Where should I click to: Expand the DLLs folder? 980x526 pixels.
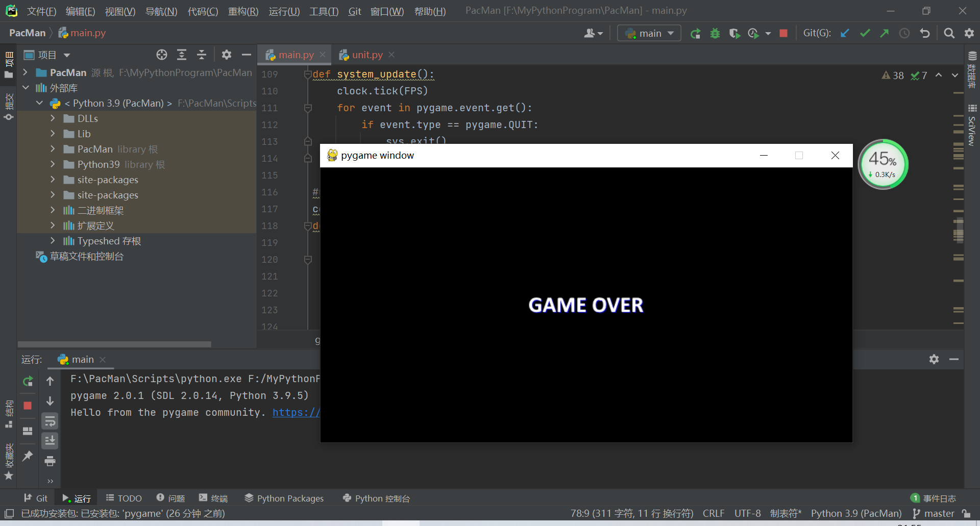click(x=53, y=118)
